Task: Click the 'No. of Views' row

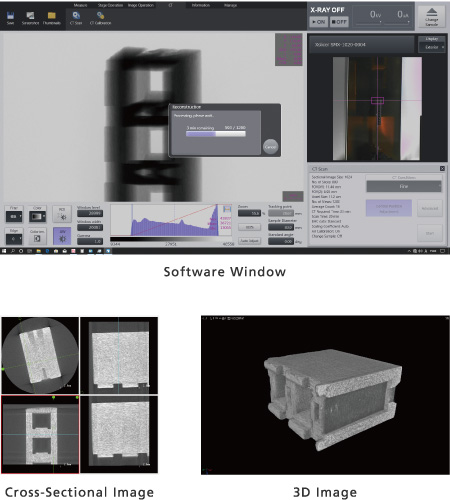Action: point(326,202)
